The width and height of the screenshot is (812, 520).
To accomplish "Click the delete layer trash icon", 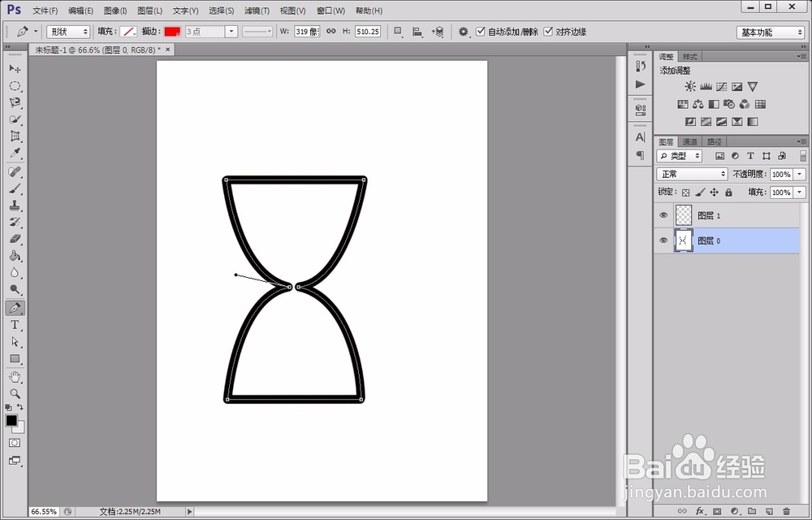I will click(787, 511).
